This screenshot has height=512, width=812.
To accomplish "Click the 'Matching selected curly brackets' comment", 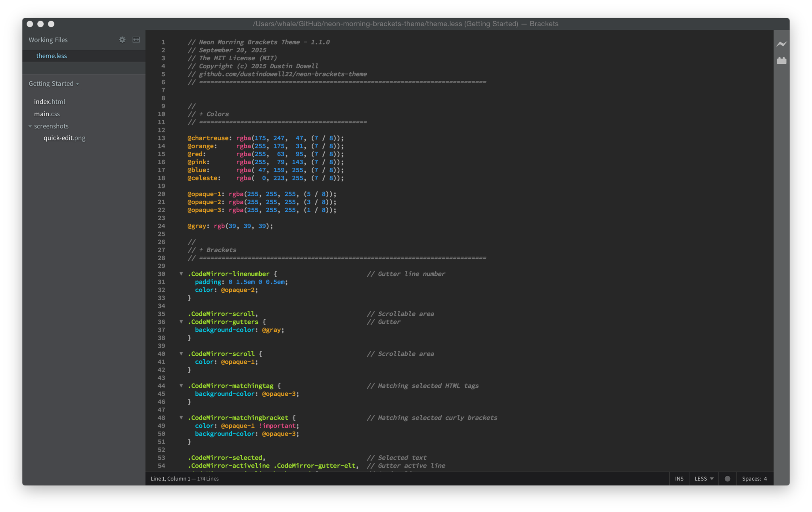I will click(432, 418).
